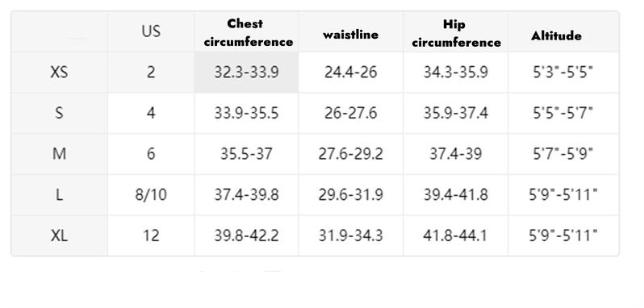Click the highlighted 32.3-33.9 chest cell
This screenshot has height=308, width=644.
[x=246, y=73]
